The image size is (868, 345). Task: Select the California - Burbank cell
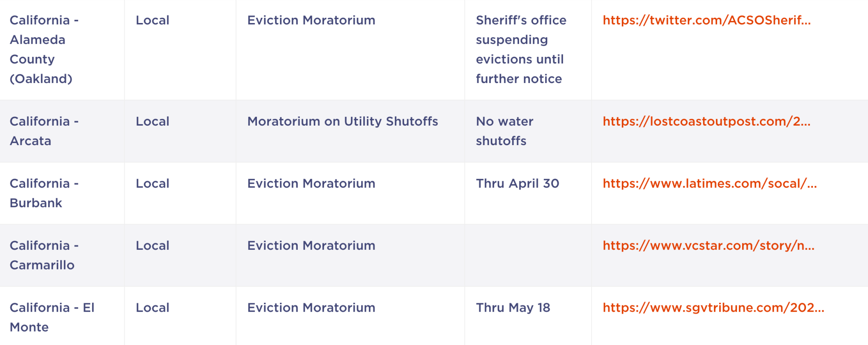(62, 193)
